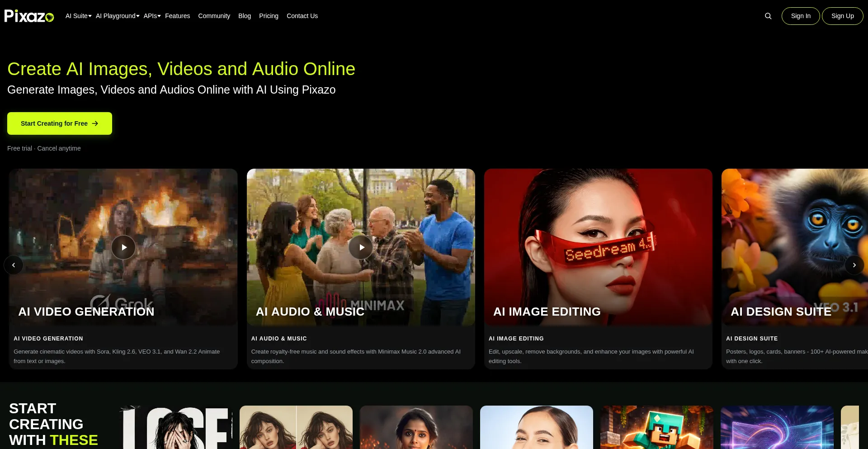868x449 pixels.
Task: Open the AI Image Editing card image
Action: (x=598, y=247)
